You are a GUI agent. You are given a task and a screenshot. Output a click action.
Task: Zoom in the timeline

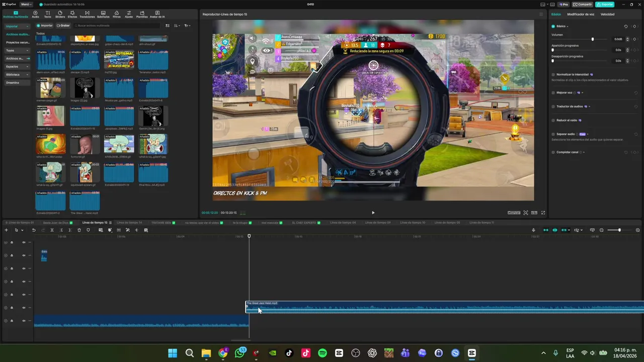point(637,230)
